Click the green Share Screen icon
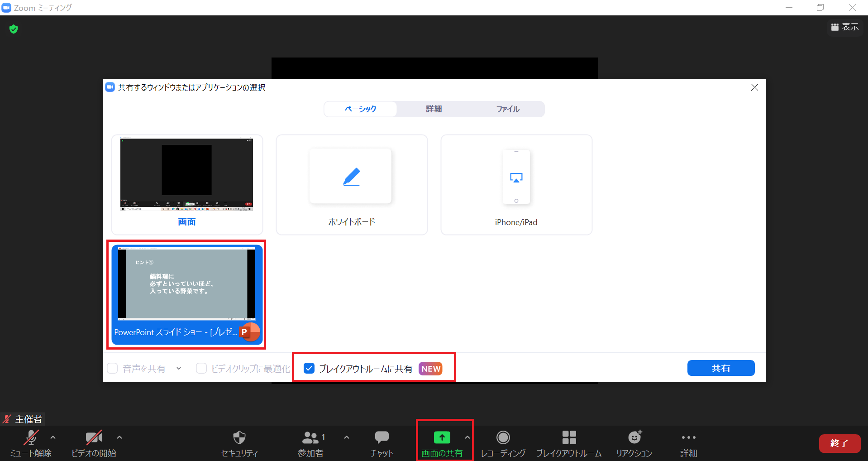868x461 pixels. [x=442, y=437]
